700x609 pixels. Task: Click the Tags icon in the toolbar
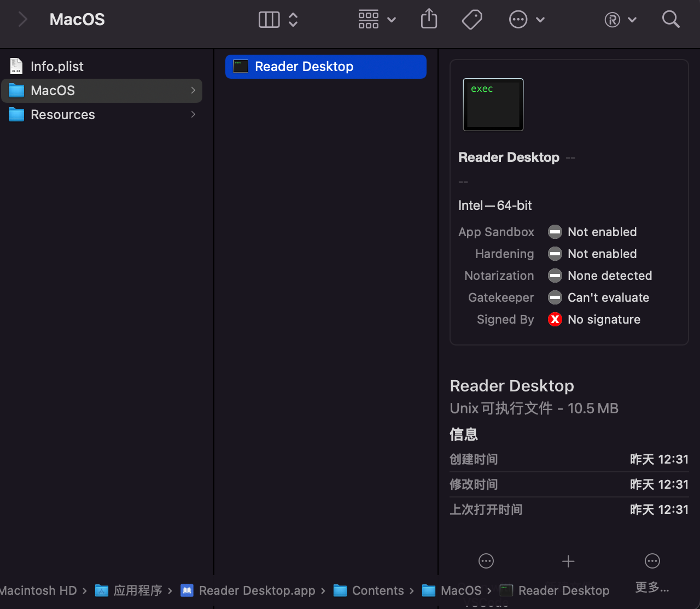tap(471, 19)
